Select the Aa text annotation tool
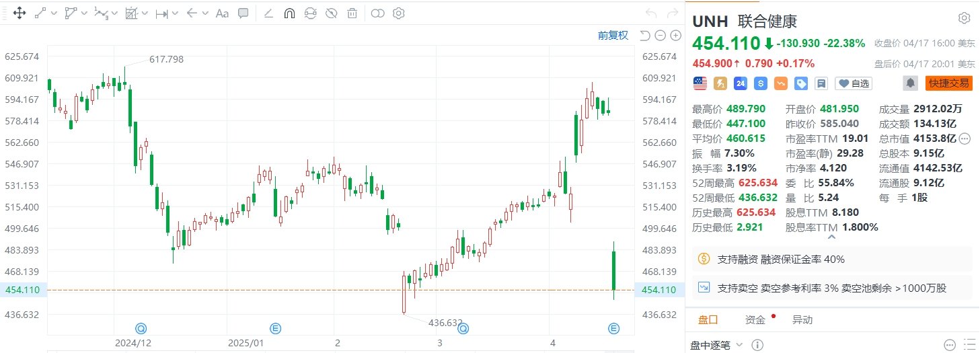980x353 pixels. 222,13
